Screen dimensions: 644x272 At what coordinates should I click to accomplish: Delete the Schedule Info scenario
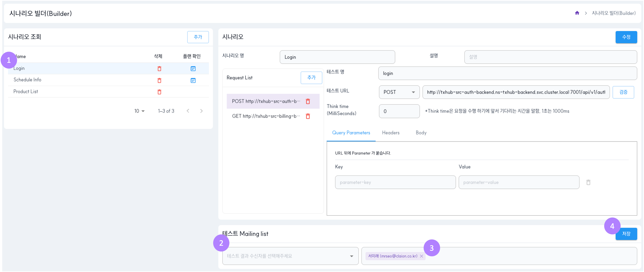[x=159, y=80]
